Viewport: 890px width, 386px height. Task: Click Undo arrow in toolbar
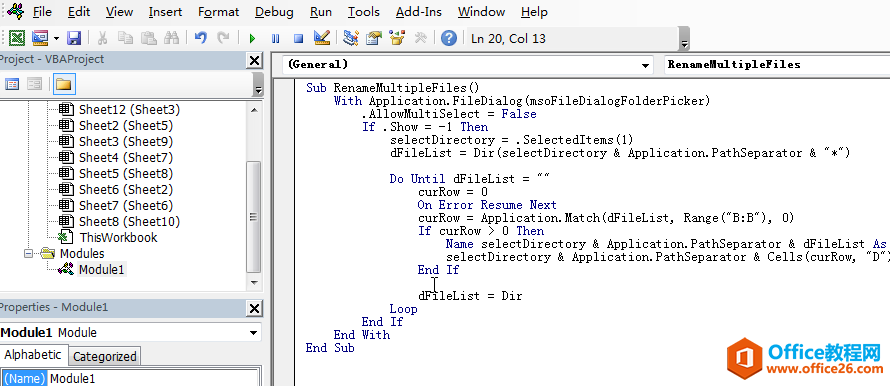(200, 38)
